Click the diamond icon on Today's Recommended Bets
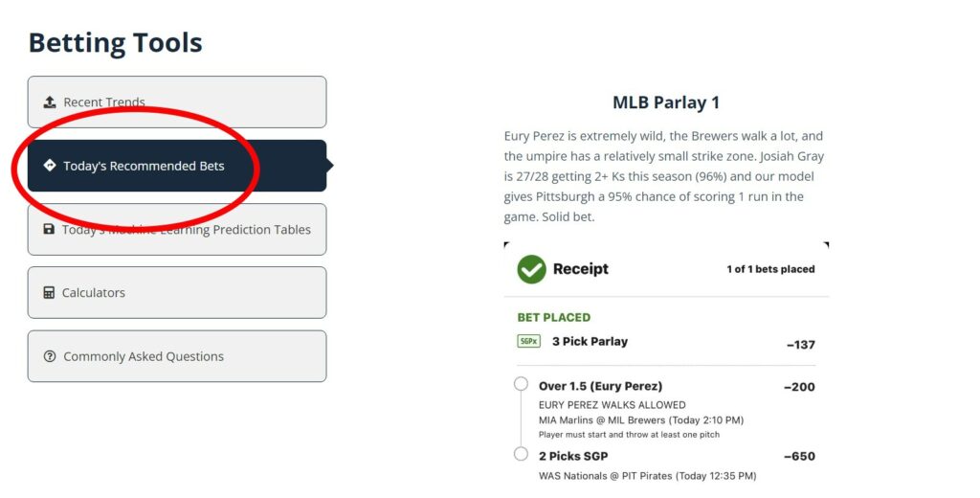Viewport: 980px width, 498px height. point(50,166)
